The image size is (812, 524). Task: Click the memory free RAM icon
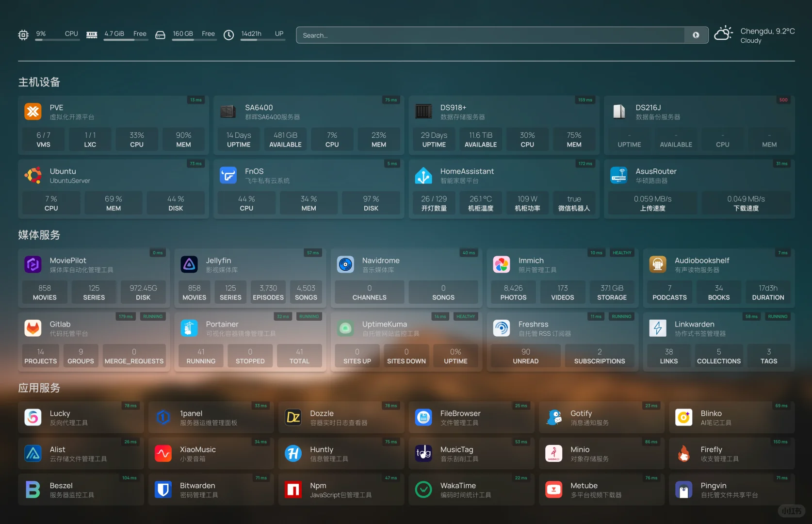92,35
